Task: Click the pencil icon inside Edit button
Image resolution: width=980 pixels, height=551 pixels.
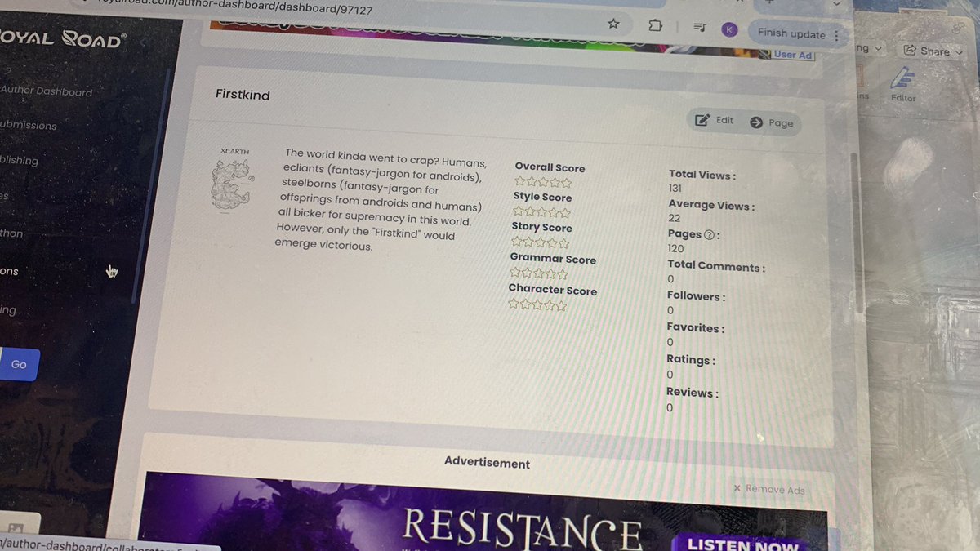Action: [x=702, y=120]
